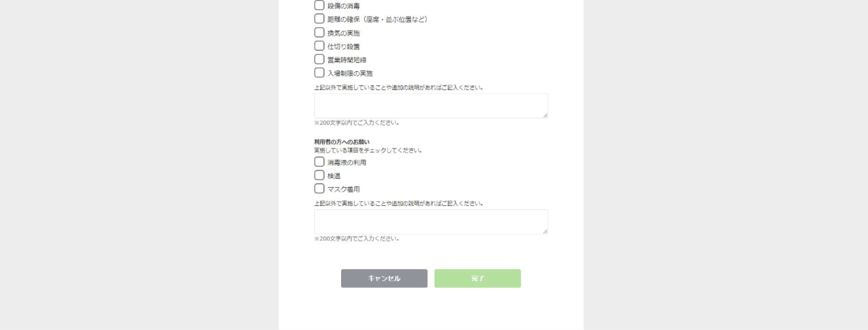Click the マスク着用 label text
The image size is (868, 330).
(344, 190)
